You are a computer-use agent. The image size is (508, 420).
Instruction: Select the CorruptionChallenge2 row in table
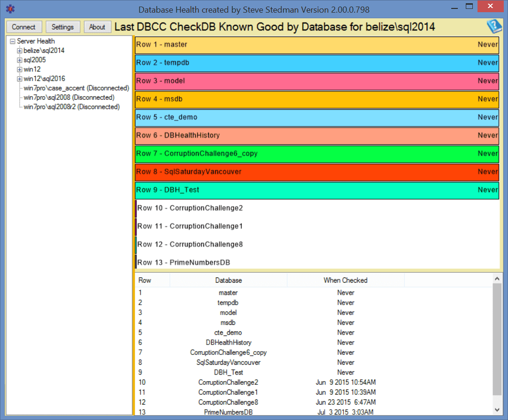228,382
